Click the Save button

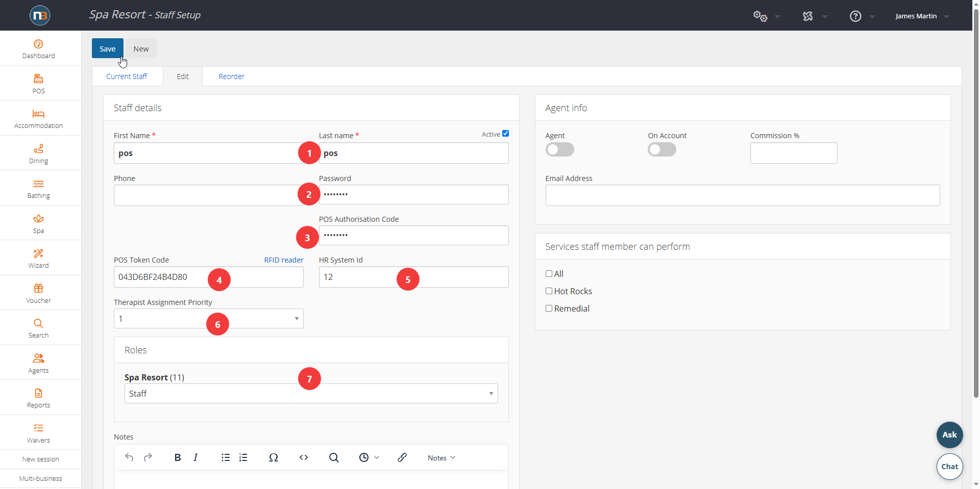(x=107, y=48)
